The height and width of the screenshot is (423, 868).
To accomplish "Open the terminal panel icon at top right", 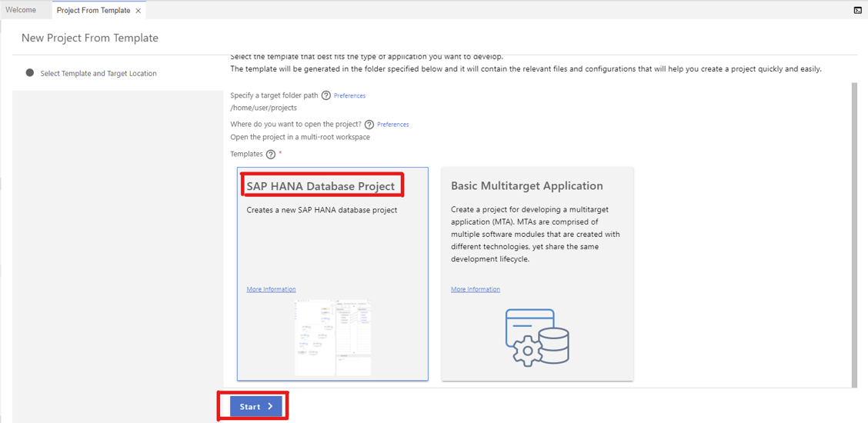I will click(x=857, y=10).
